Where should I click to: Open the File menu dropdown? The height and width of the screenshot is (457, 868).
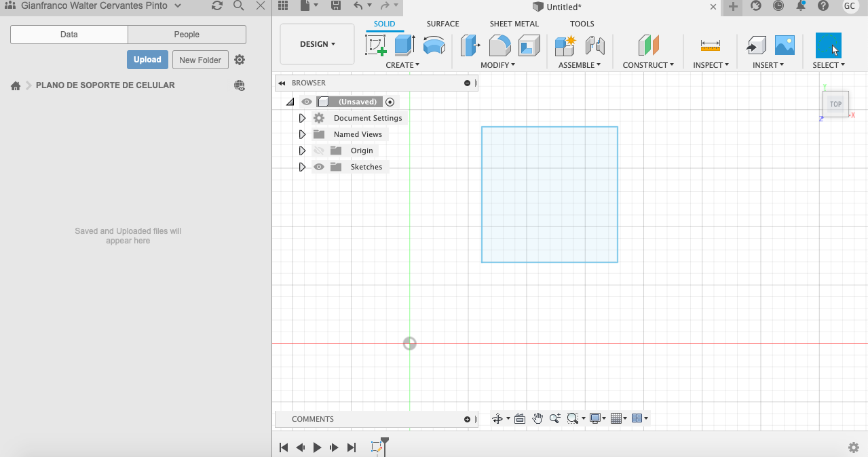pyautogui.click(x=309, y=6)
